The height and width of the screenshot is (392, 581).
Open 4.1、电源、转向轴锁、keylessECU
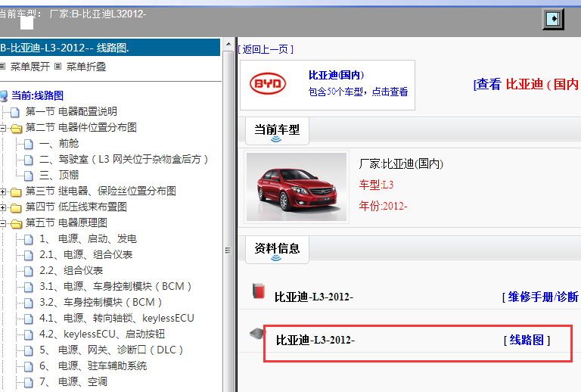coord(117,319)
